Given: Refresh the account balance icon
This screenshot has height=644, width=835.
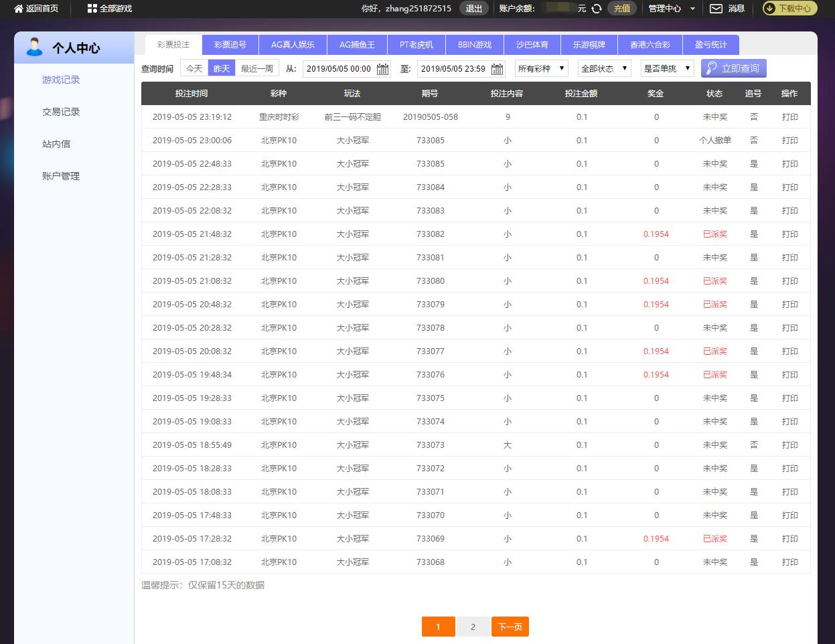Looking at the screenshot, I should [x=597, y=9].
